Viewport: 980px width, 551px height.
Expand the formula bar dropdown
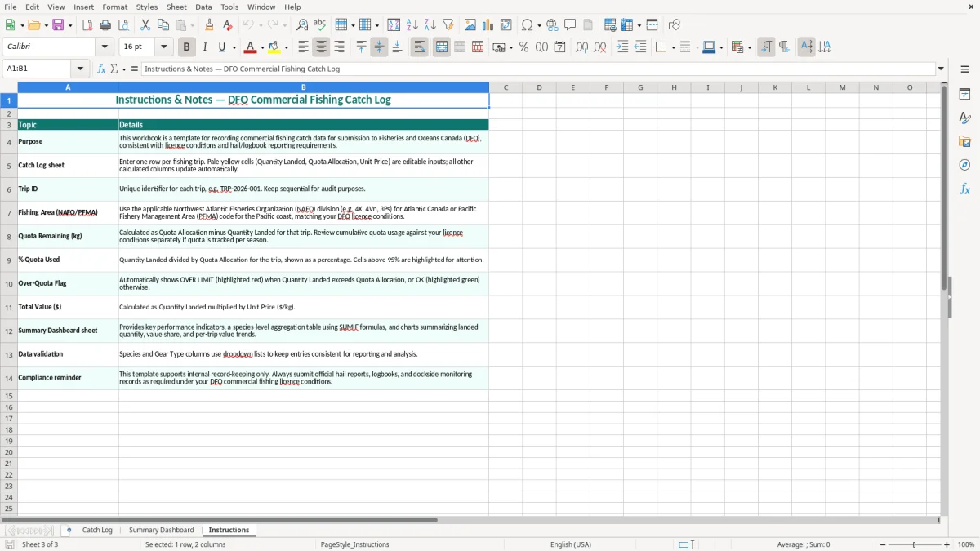point(941,69)
